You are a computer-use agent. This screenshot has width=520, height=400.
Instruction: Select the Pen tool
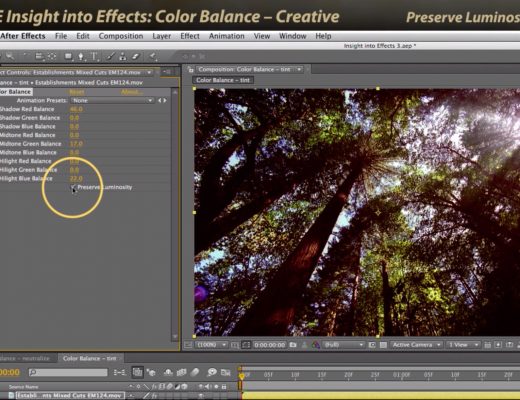81,56
